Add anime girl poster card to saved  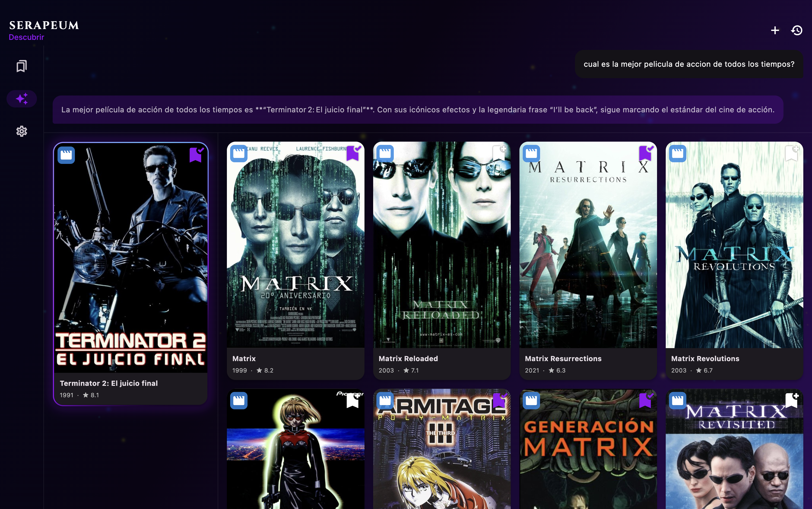tap(353, 400)
